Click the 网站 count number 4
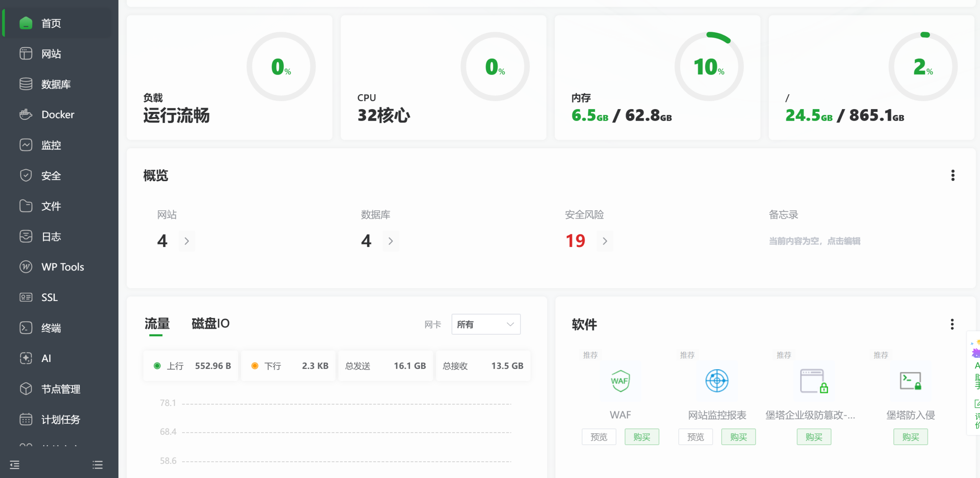Screen dimensions: 980x478 (x=162, y=241)
